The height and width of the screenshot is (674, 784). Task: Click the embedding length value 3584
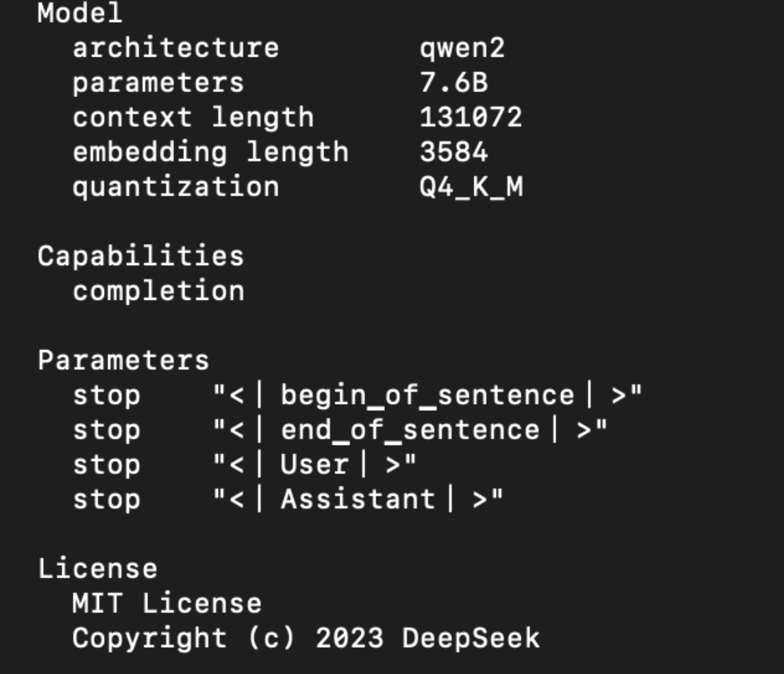point(453,152)
